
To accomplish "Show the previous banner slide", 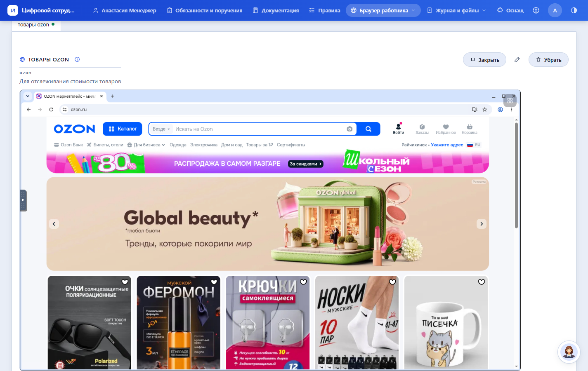I will coord(54,224).
